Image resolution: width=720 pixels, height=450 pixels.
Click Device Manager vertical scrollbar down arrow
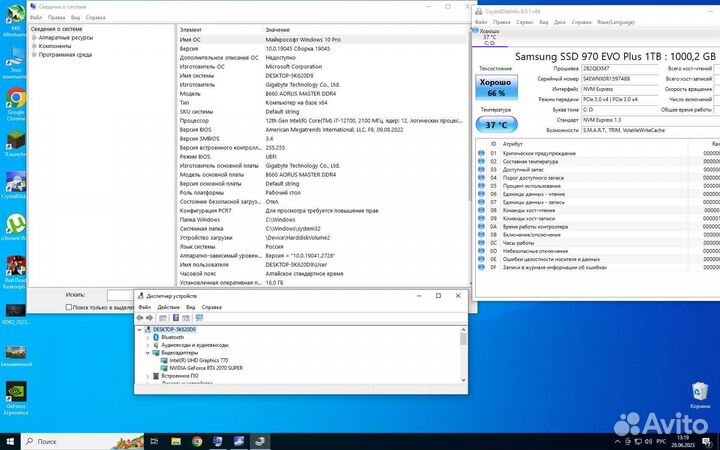pyautogui.click(x=463, y=380)
